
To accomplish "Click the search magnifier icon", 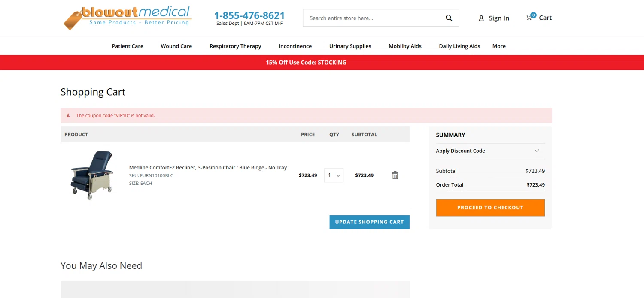I will [x=449, y=18].
